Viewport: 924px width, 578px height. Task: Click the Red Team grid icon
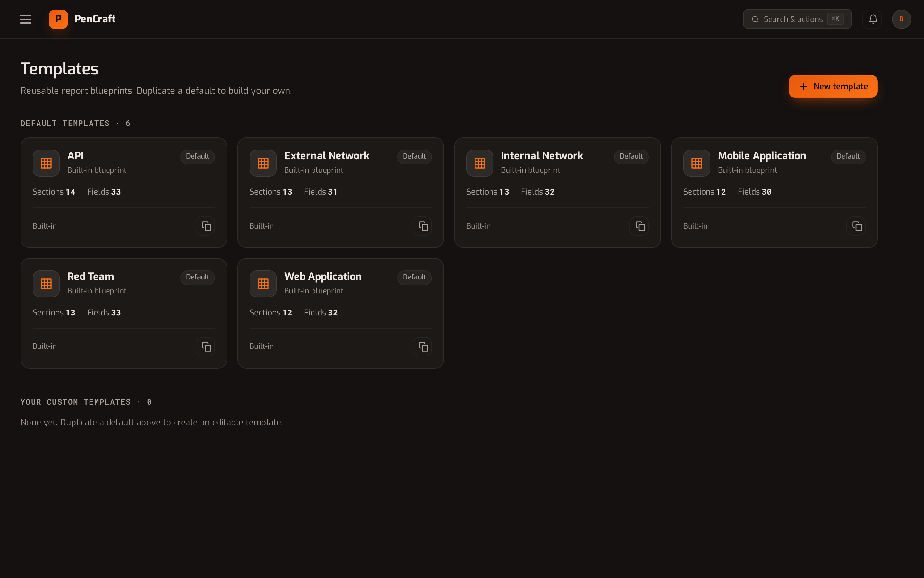pyautogui.click(x=46, y=284)
